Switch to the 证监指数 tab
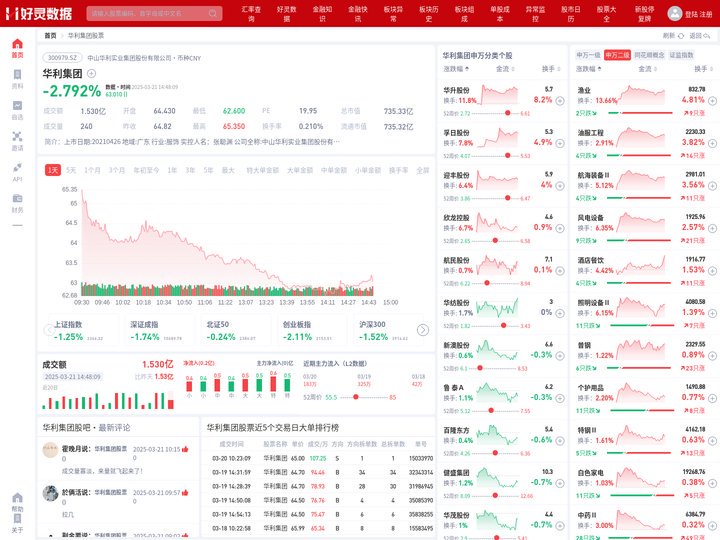Viewport: 720px width, 540px height. (x=681, y=55)
